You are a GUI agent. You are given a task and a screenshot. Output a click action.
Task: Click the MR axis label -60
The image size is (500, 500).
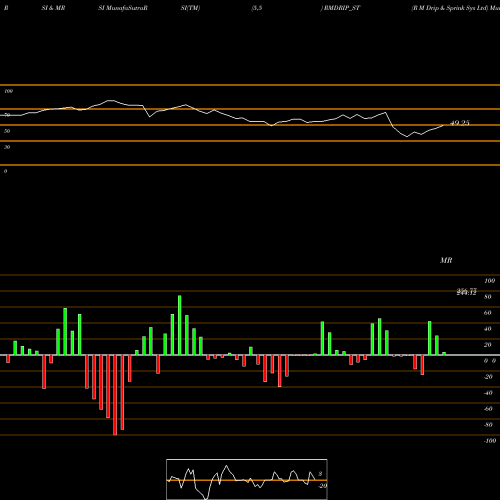click(488, 409)
